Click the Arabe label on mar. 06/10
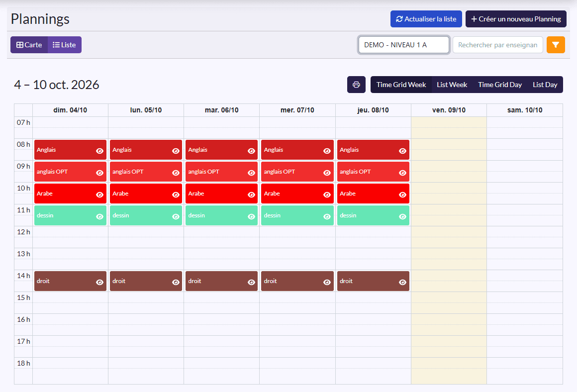 (x=196, y=194)
